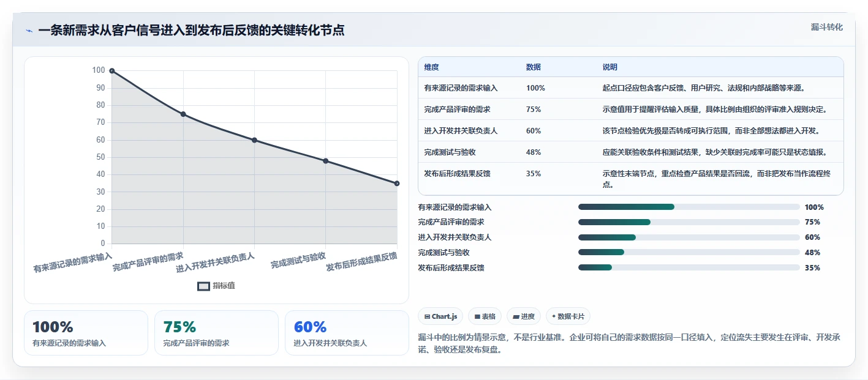
Task: Click the 35% value in the table
Action: pos(534,174)
